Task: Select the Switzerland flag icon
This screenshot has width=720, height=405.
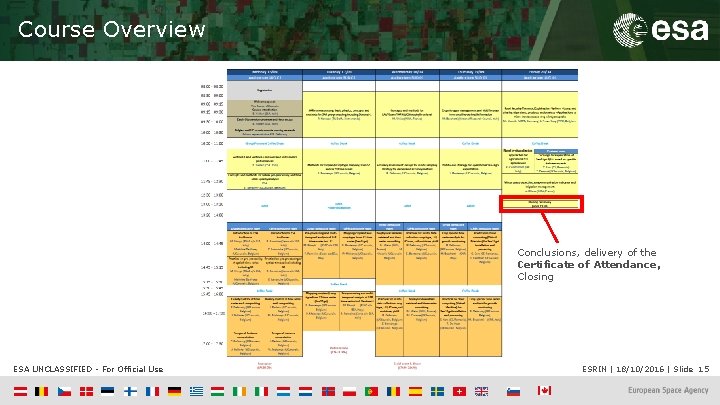Action: (459, 391)
